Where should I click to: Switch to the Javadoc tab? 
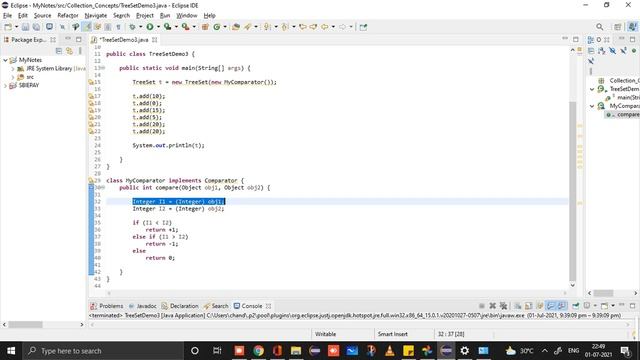142,306
